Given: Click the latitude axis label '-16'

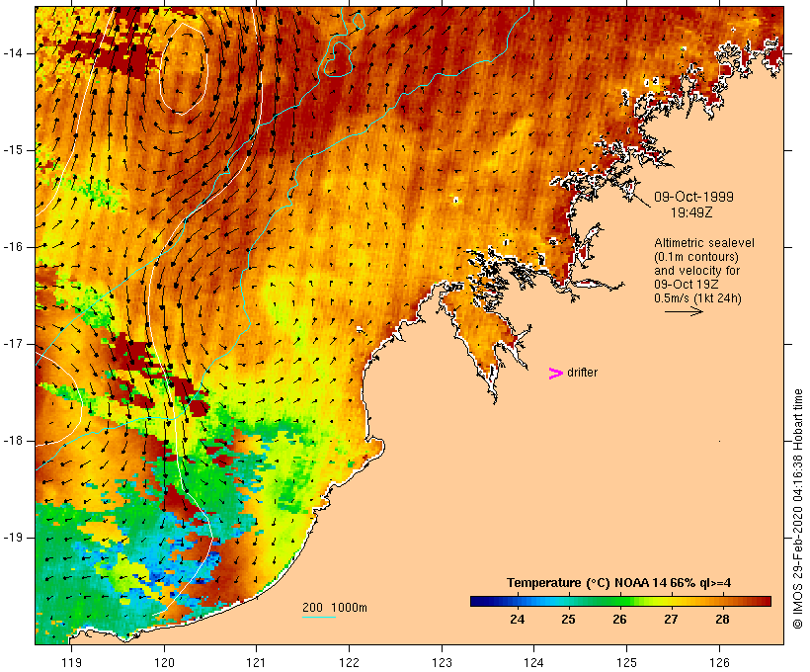Looking at the screenshot, I should pyautogui.click(x=13, y=247).
